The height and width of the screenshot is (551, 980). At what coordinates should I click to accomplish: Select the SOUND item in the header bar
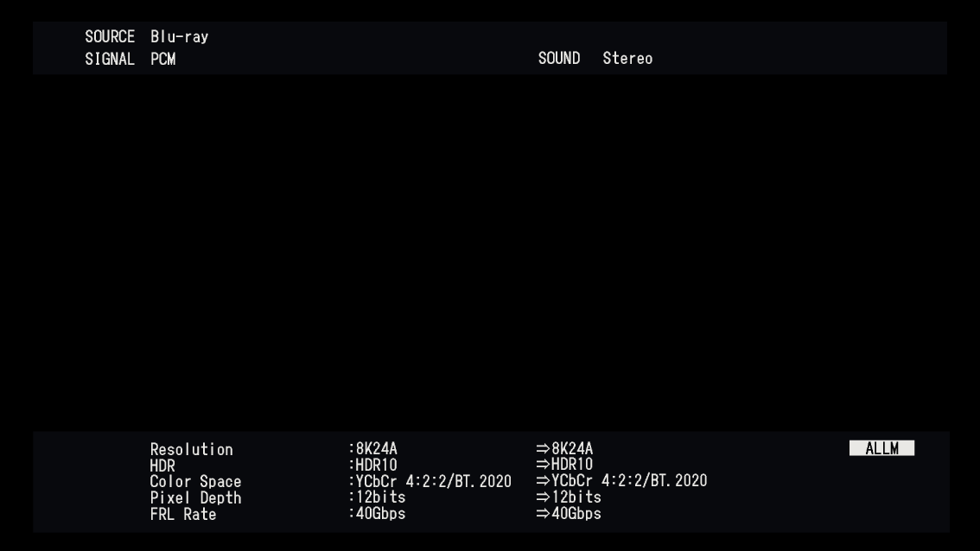pos(559,58)
